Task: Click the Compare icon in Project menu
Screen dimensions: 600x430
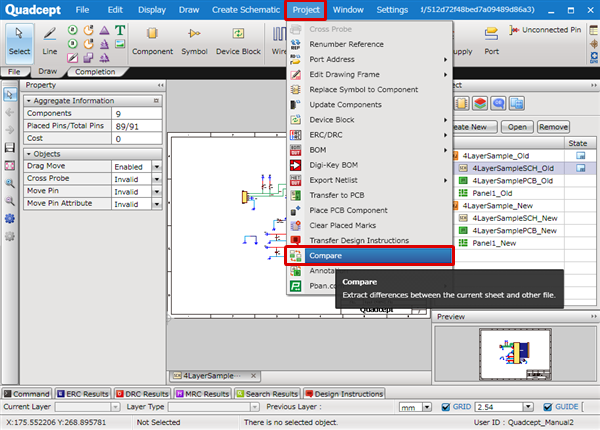Action: (295, 256)
